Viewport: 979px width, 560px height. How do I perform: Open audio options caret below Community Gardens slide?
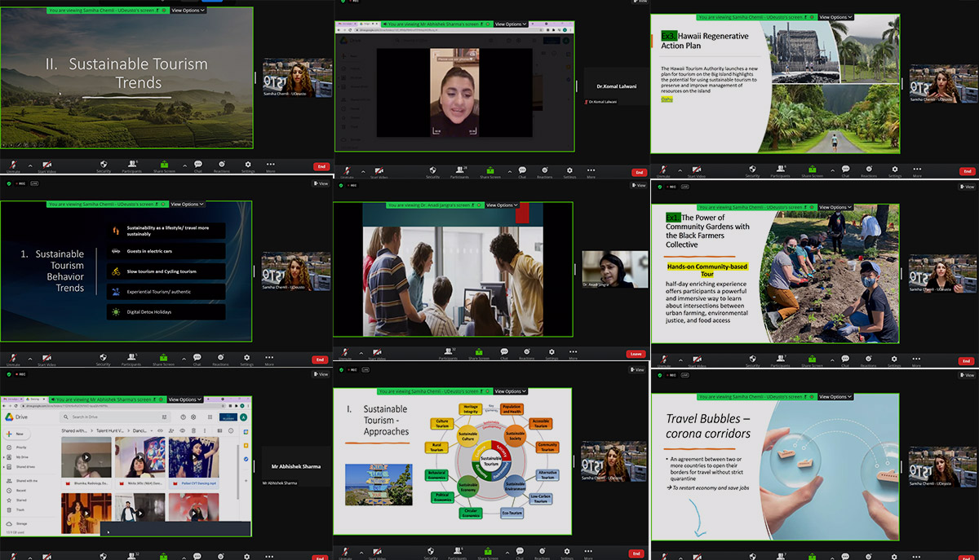pos(679,359)
